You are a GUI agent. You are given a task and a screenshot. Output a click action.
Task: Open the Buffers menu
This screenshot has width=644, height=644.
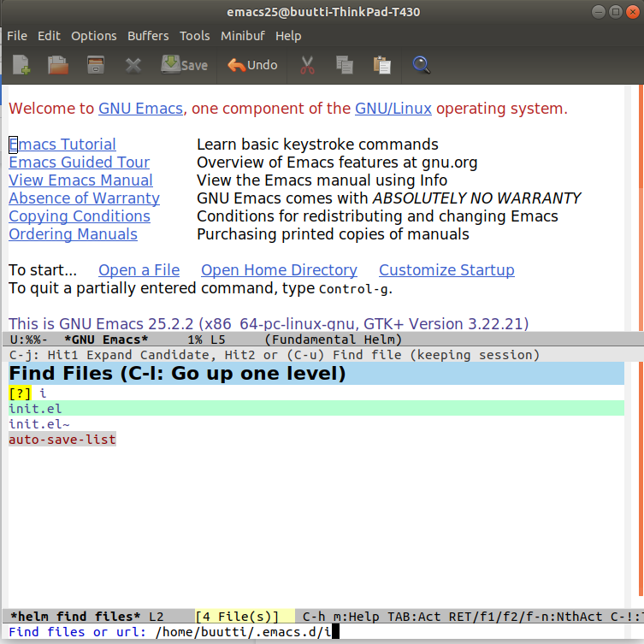coord(148,36)
